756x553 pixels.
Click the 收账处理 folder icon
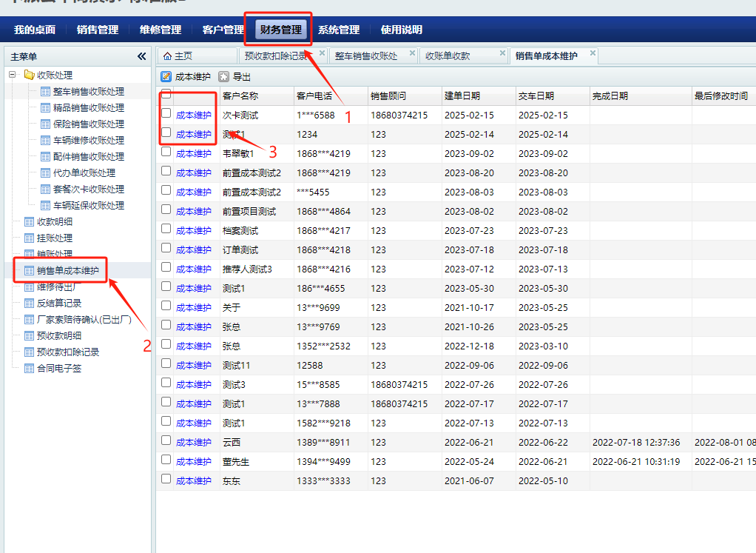tap(30, 75)
